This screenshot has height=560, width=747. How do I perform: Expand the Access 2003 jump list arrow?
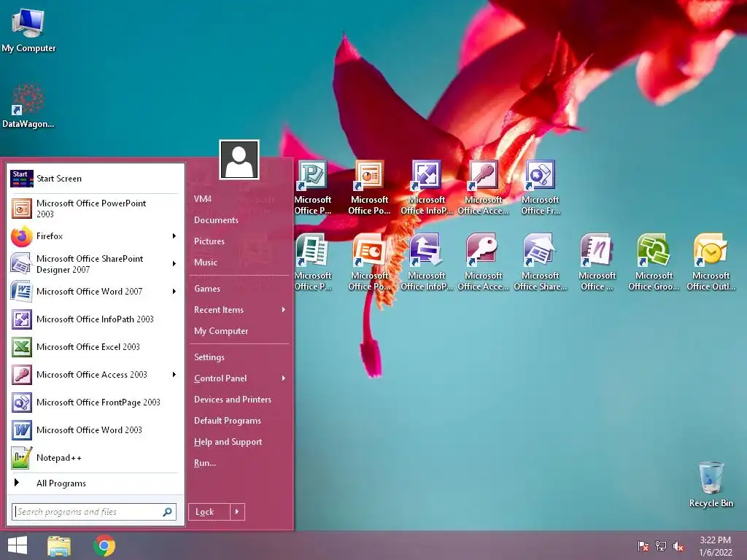click(174, 375)
